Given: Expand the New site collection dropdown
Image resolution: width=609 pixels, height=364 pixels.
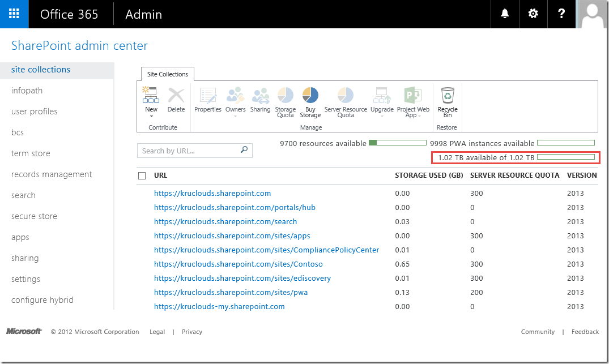Looking at the screenshot, I should [151, 116].
